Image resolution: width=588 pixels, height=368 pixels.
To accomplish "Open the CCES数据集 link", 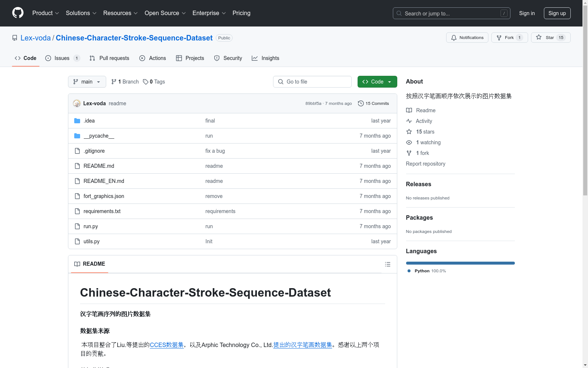I will click(167, 345).
